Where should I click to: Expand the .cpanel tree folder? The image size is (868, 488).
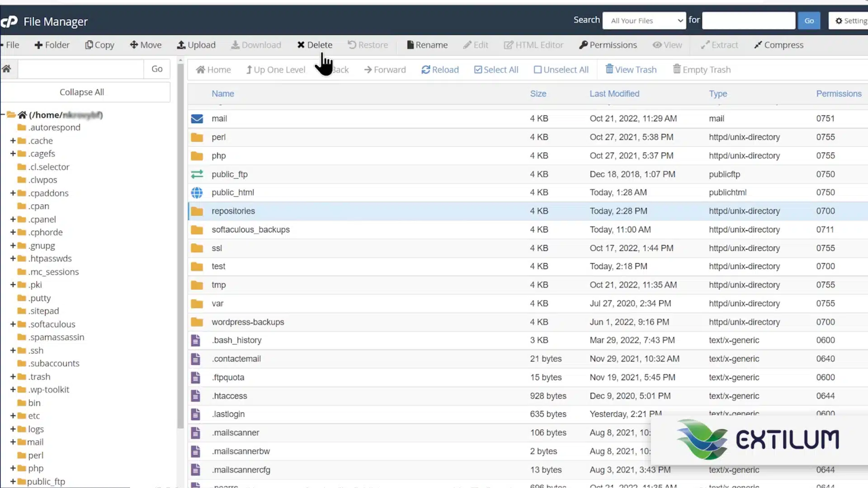click(13, 219)
